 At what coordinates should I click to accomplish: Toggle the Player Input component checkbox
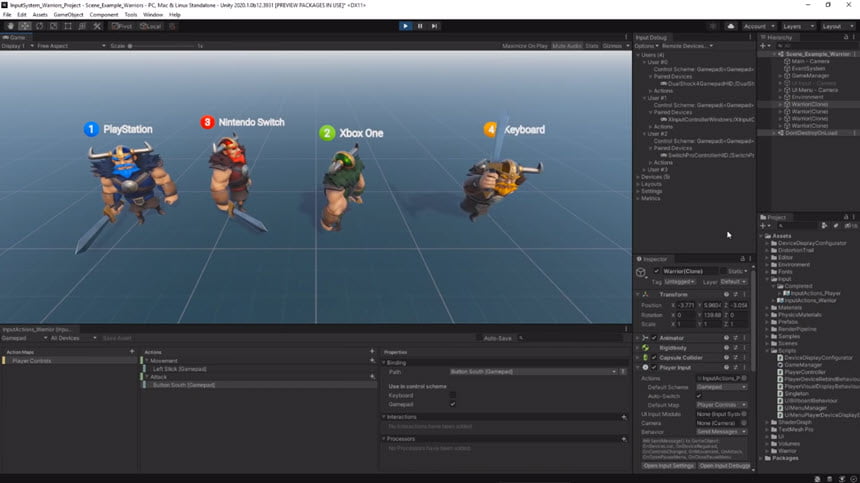pos(654,368)
